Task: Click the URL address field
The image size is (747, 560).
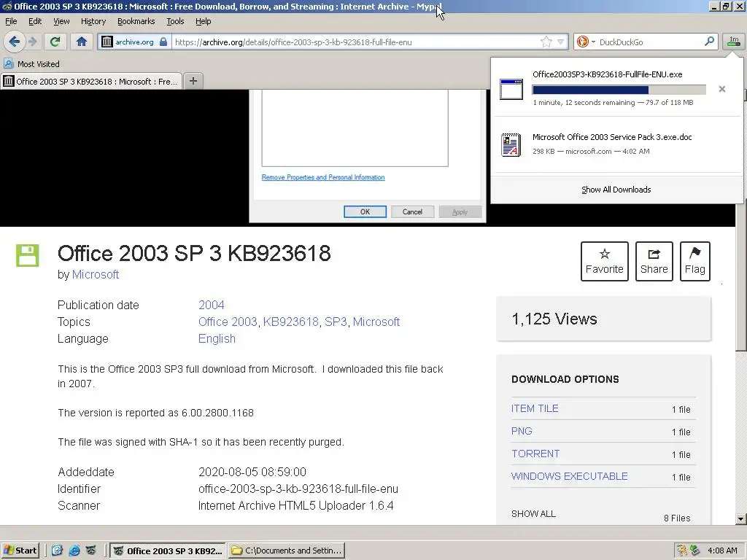Action: click(x=355, y=42)
